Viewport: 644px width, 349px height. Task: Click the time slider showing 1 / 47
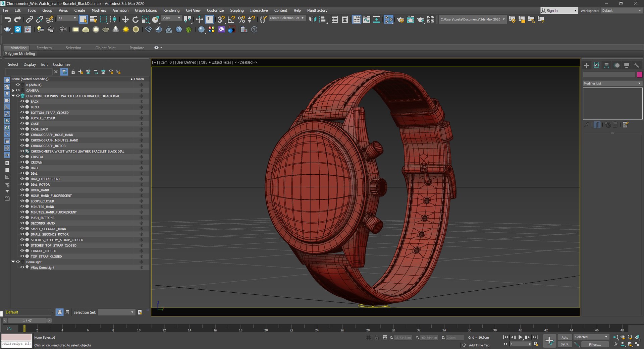click(x=28, y=321)
